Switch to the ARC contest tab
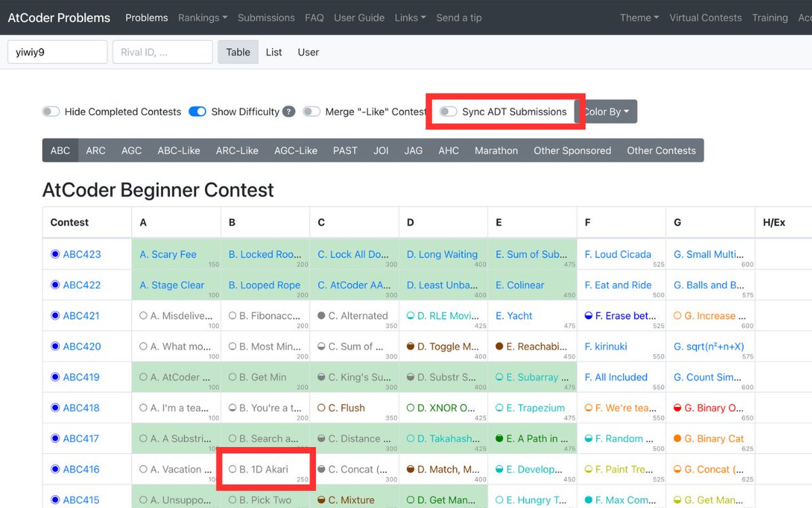Image resolution: width=812 pixels, height=508 pixels. point(95,150)
